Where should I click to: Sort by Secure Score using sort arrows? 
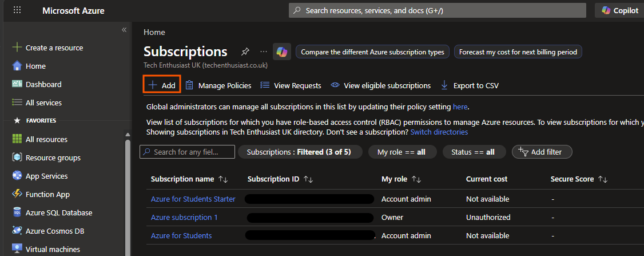603,179
